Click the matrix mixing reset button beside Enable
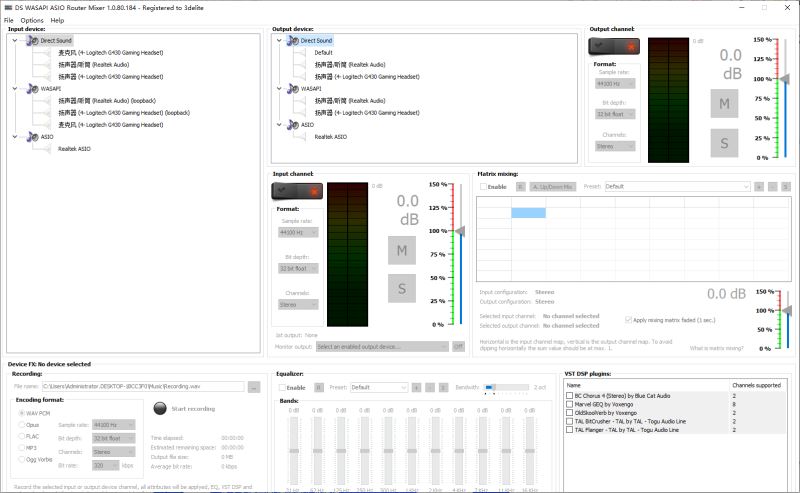This screenshot has height=493, width=800. 520,187
